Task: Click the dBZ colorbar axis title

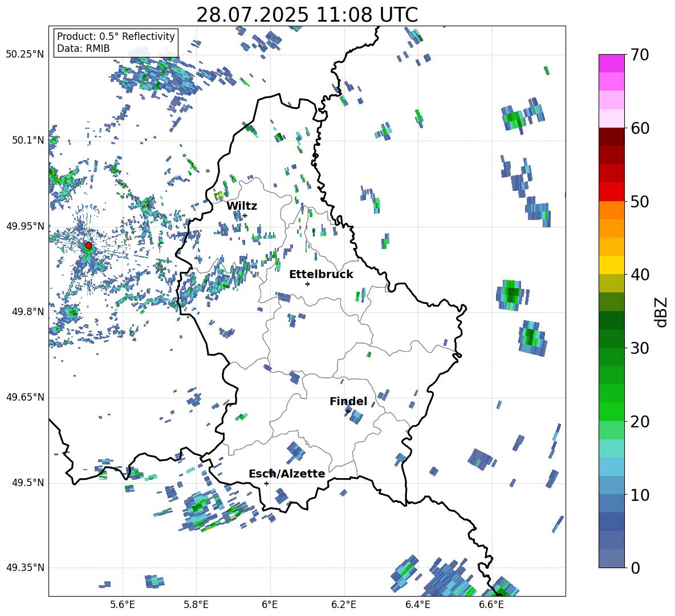Action: 662,312
